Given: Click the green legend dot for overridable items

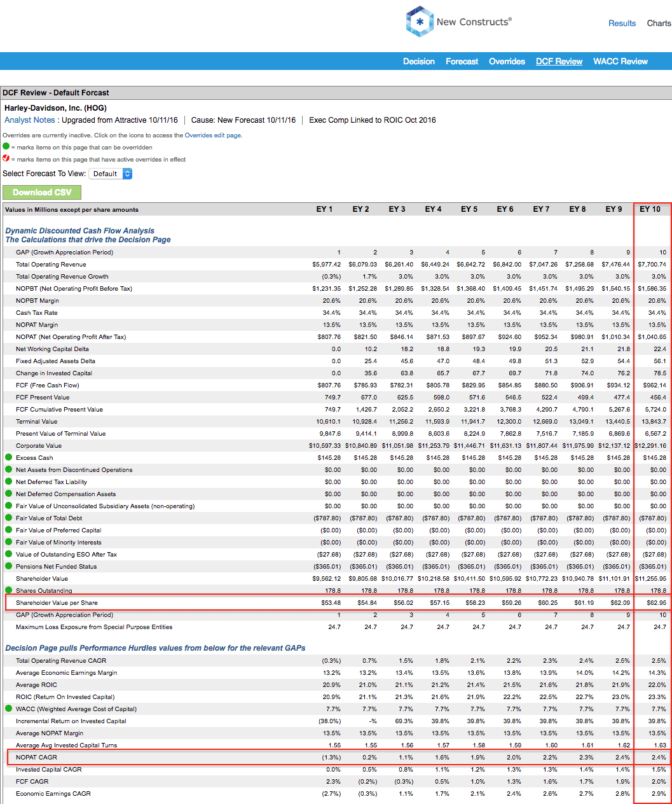Looking at the screenshot, I should pos(6,146).
